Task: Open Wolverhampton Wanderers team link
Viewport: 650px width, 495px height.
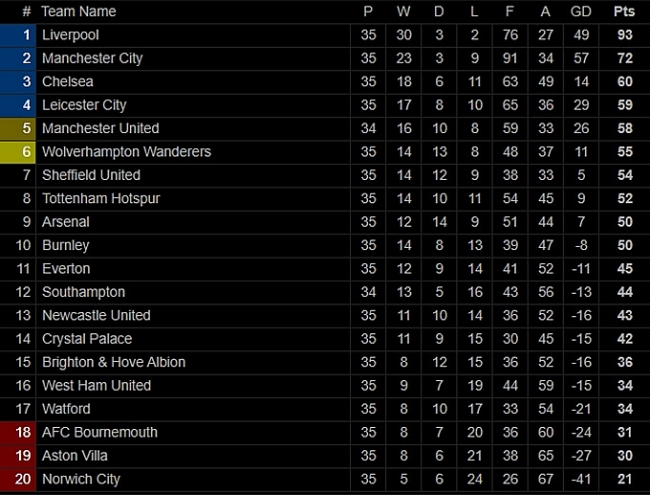Action: click(x=126, y=152)
